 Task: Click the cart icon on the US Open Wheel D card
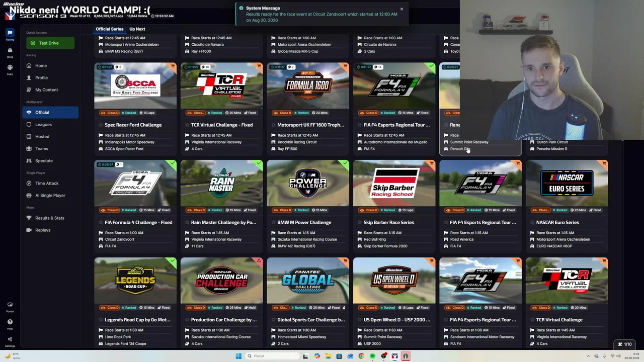coord(432,261)
